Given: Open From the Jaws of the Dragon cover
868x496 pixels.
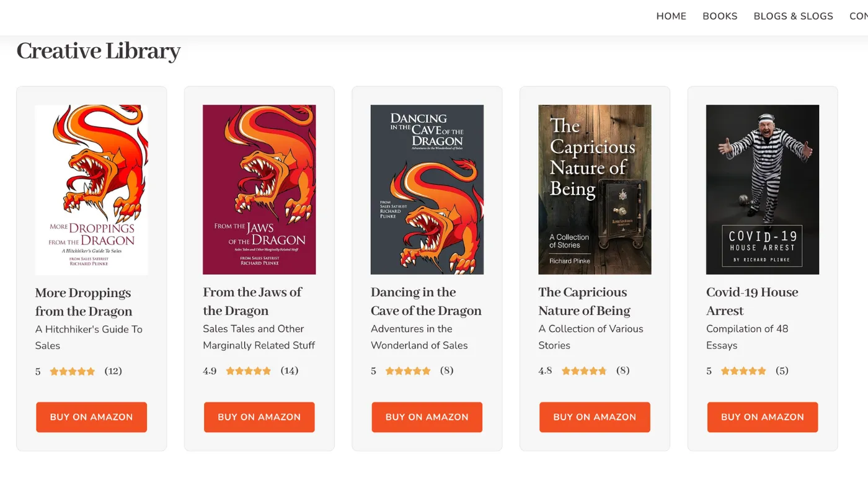Looking at the screenshot, I should pyautogui.click(x=259, y=190).
